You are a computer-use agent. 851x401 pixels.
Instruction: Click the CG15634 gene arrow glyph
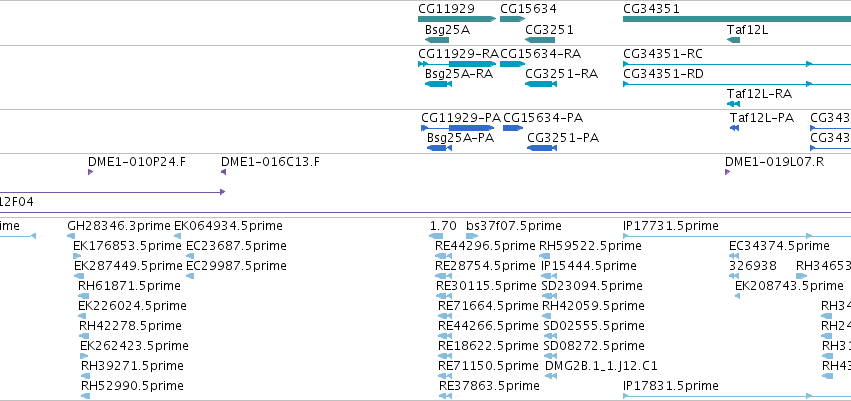(513, 19)
